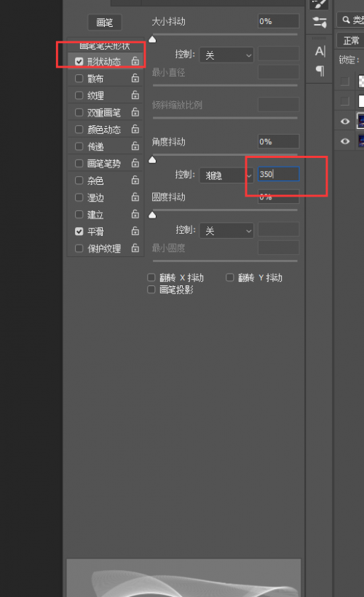Enable the 纹理 checkbox

coord(79,95)
